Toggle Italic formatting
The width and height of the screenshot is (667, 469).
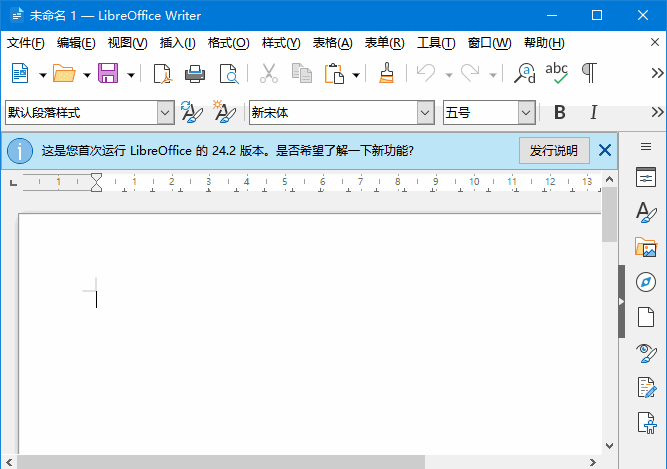(593, 113)
